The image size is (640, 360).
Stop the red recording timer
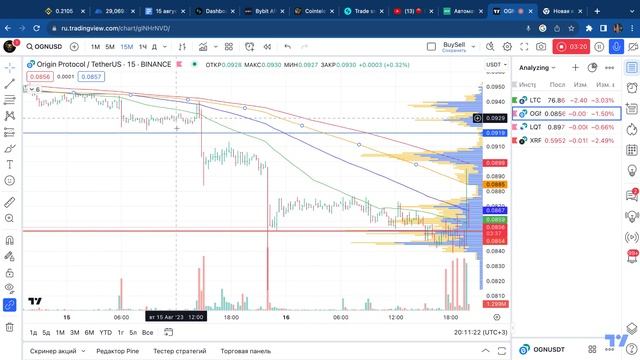571,47
